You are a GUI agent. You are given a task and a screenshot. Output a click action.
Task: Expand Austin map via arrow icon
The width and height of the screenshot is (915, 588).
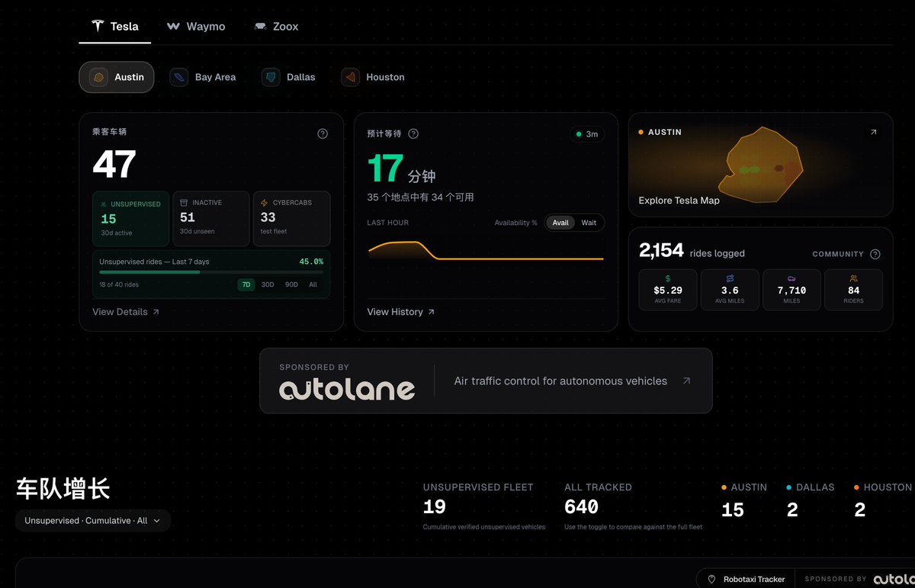(x=874, y=132)
